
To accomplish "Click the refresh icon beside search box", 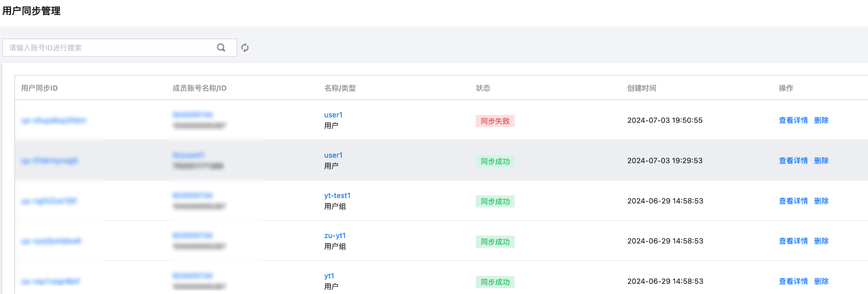I will (245, 48).
